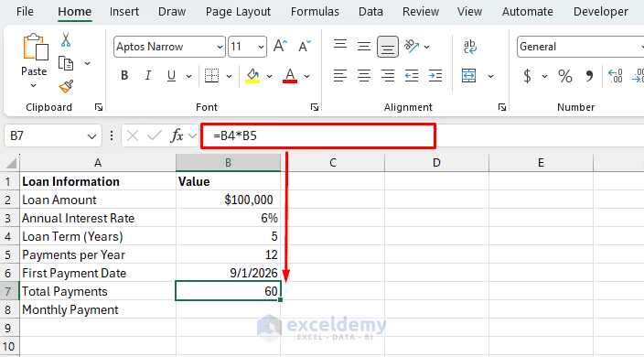Open the Aptos Narrow font dropdown
Image resolution: width=644 pixels, height=357 pixels.
220,47
